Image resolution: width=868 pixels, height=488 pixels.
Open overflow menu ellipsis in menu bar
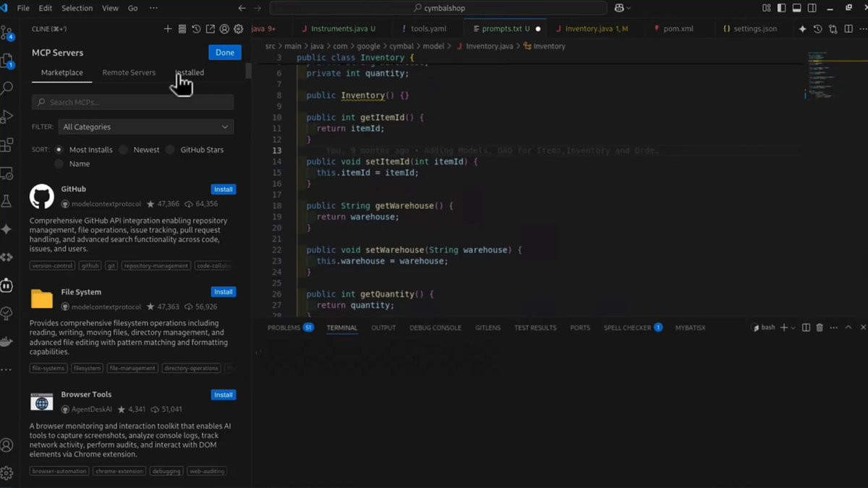pyautogui.click(x=153, y=8)
